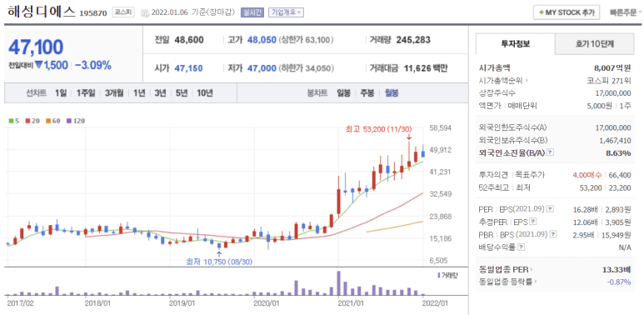This screenshot has height=315, width=644.
Task: Click the 목표주가 value 66,400
Action: (x=619, y=175)
